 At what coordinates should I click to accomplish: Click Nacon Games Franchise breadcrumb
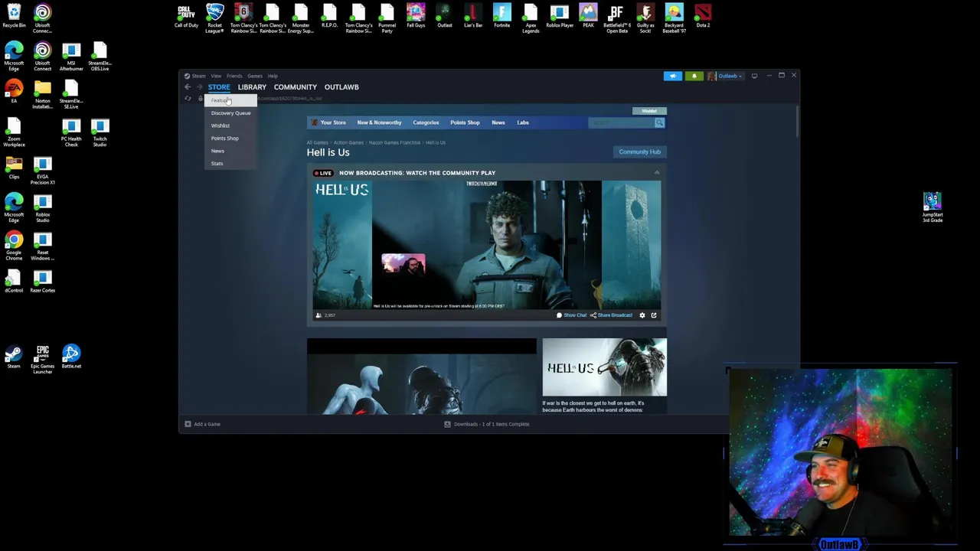[x=394, y=142]
